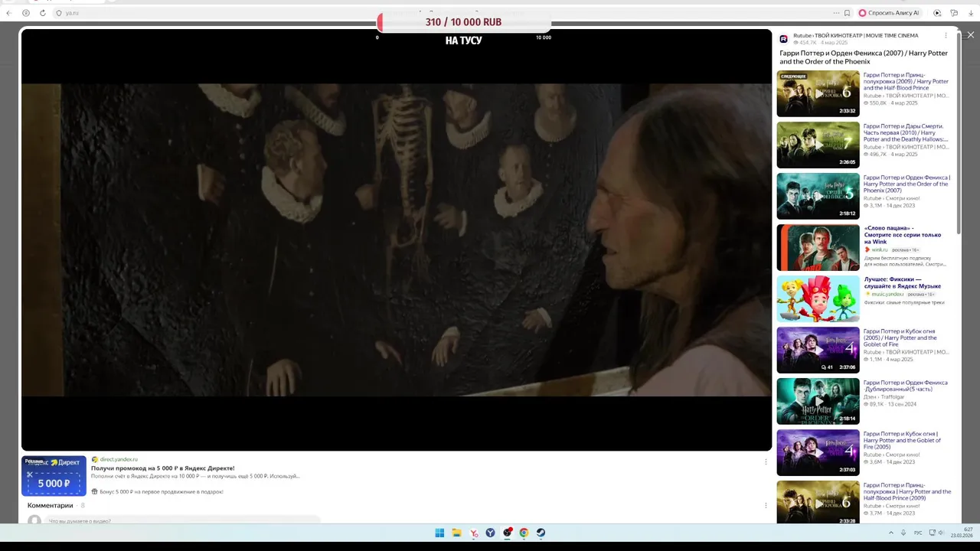Image resolution: width=980 pixels, height=551 pixels.
Task: Open 'Спросить Алису AI' assistant
Action: (x=889, y=13)
